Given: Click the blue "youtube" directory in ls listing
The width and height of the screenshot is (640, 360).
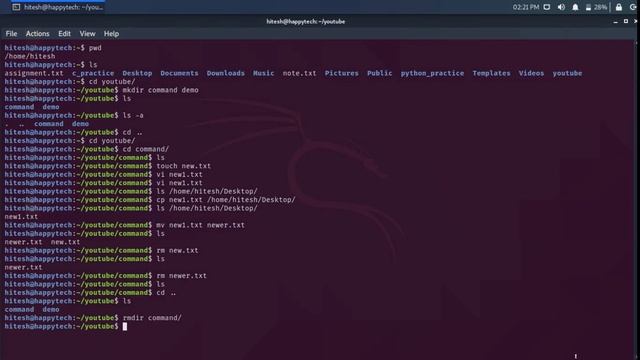Looking at the screenshot, I should point(567,73).
